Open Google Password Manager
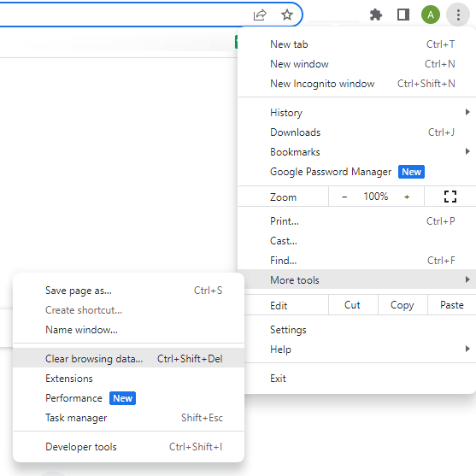 [357, 172]
